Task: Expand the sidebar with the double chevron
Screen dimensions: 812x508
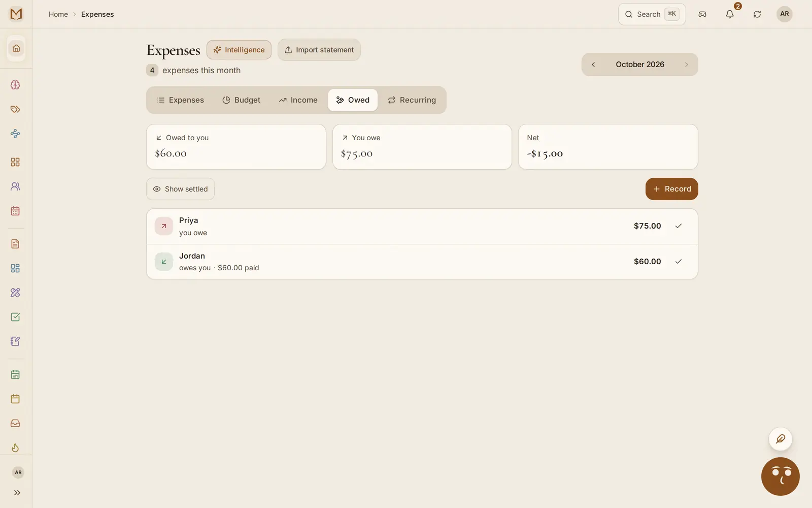Action: point(17,493)
